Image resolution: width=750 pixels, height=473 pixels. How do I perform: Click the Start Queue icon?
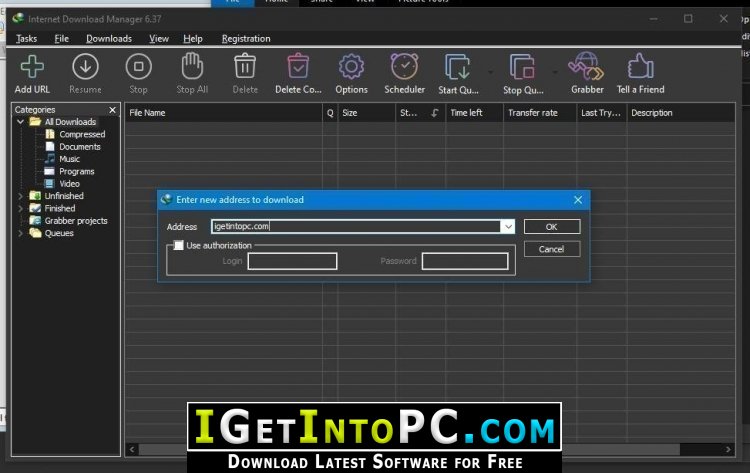[x=458, y=66]
